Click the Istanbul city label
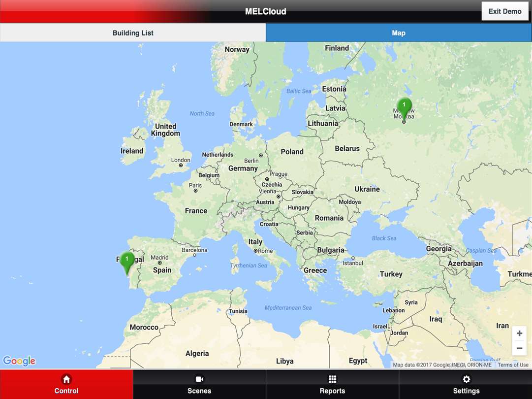The height and width of the screenshot is (399, 532). point(352,263)
